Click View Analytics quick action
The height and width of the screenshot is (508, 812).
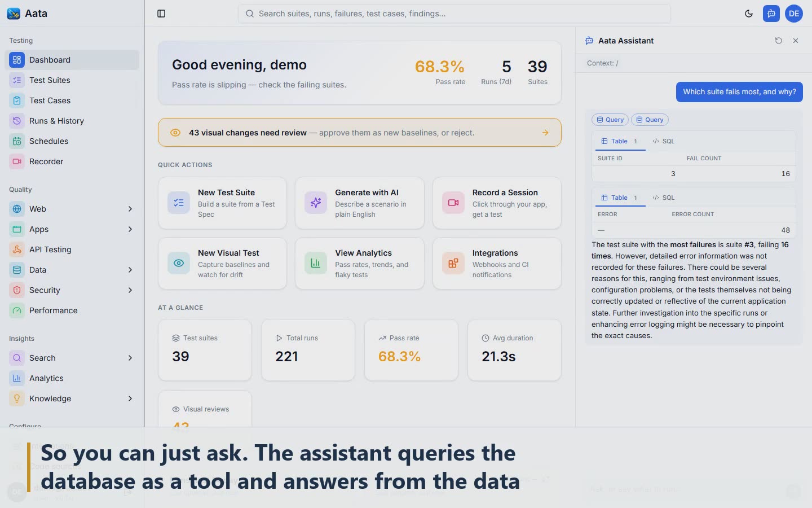coord(360,264)
